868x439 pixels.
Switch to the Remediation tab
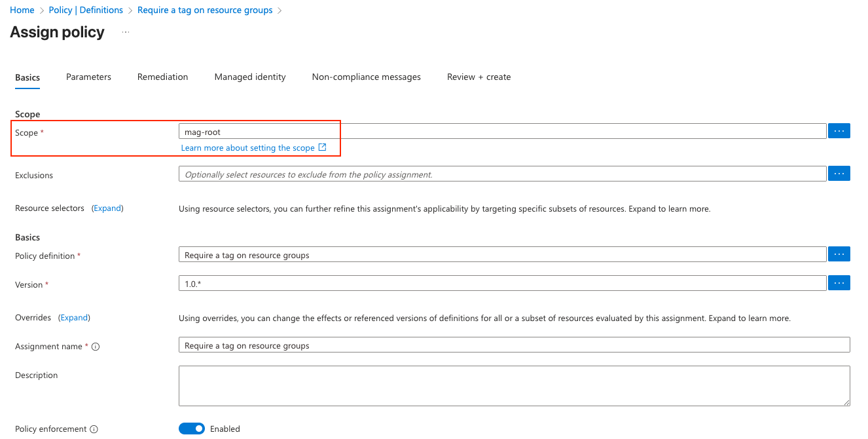(162, 77)
